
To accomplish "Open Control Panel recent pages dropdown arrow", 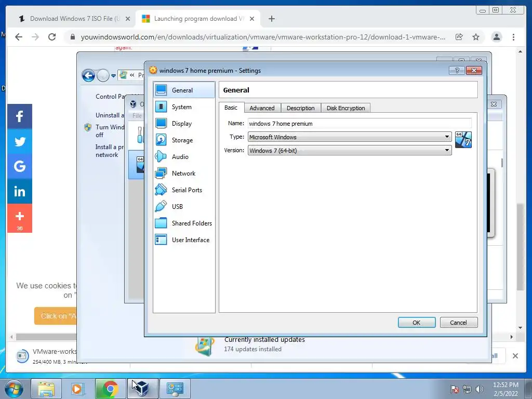I will pyautogui.click(x=113, y=76).
